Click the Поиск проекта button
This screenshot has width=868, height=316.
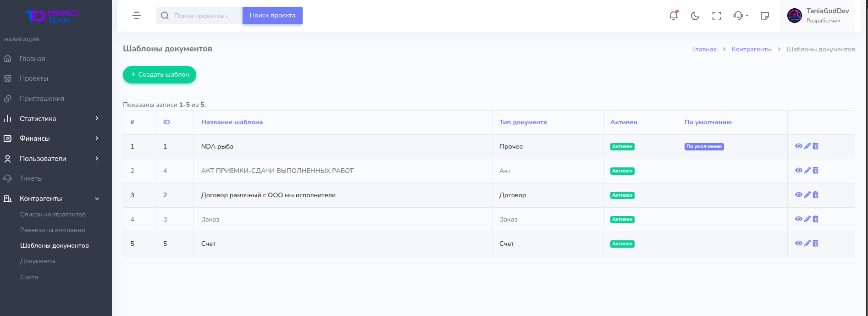click(x=272, y=16)
